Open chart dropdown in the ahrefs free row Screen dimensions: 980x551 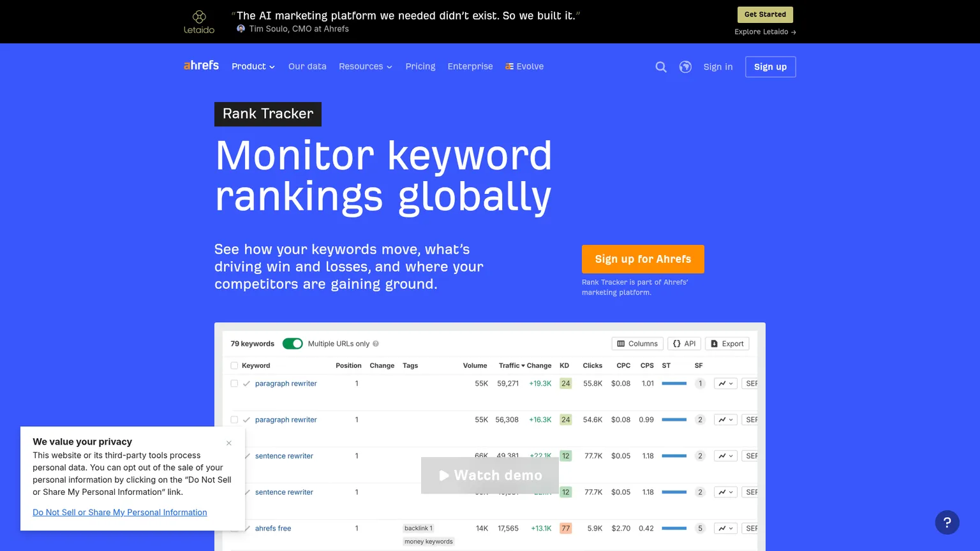pos(725,528)
